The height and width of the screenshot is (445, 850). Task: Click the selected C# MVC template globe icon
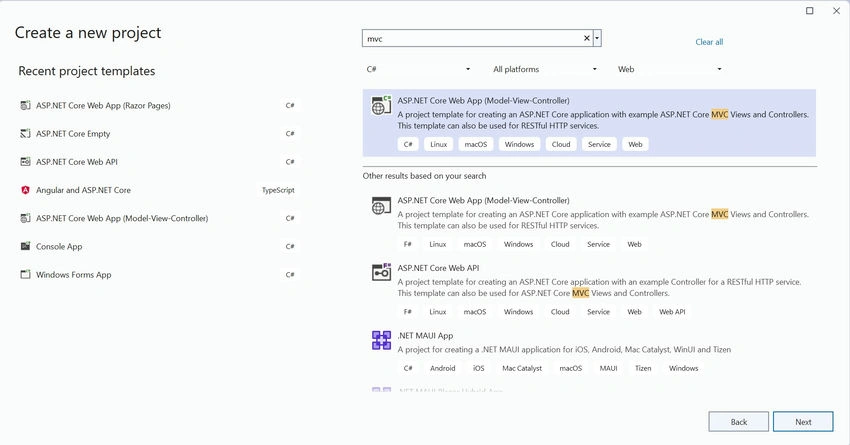[381, 105]
